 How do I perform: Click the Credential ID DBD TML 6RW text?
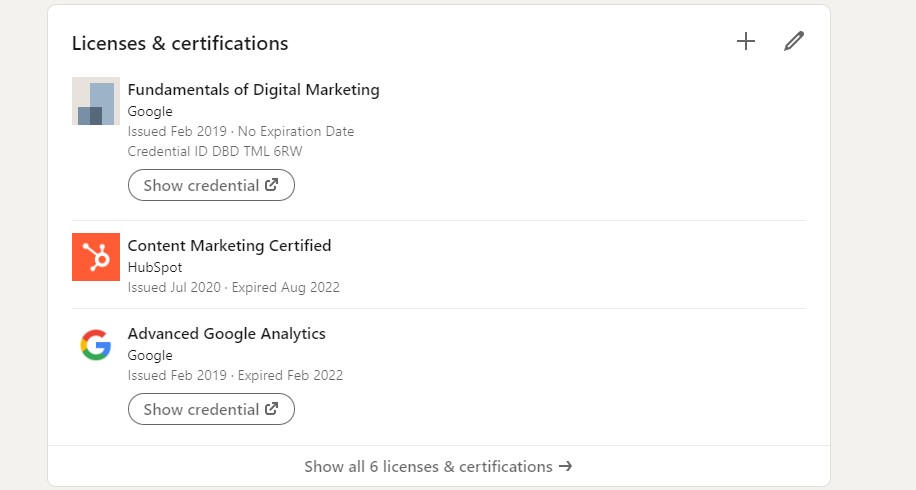coord(215,151)
